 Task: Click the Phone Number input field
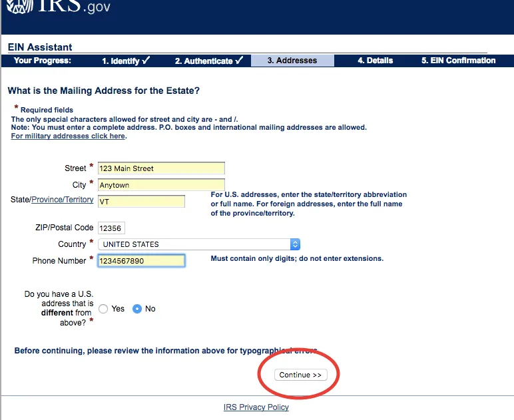(141, 261)
